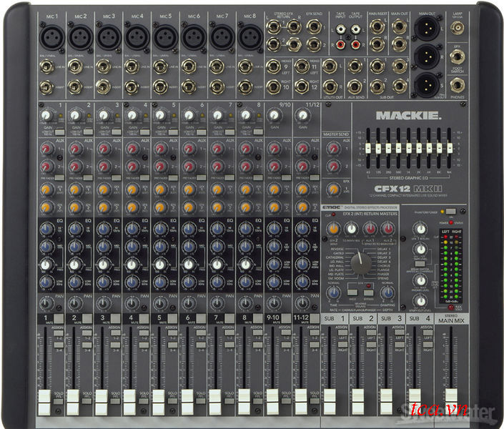
Task: Click the red AUX 1 knob on channel 2
Action: (x=75, y=149)
